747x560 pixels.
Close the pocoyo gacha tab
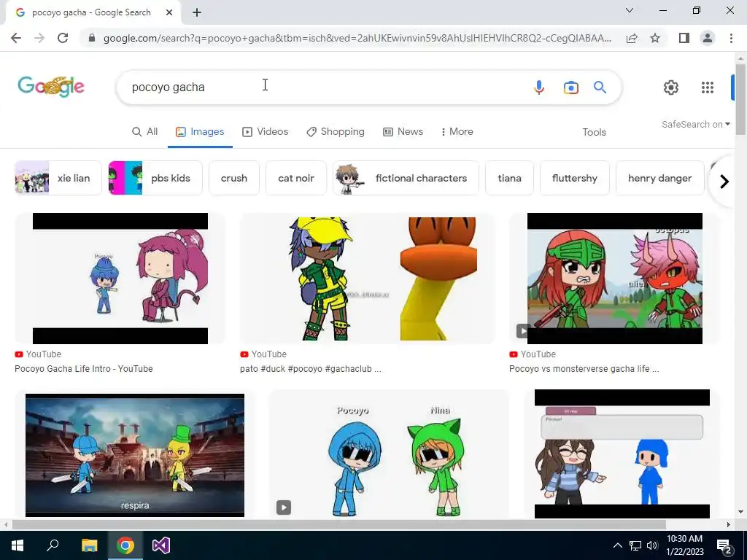click(169, 13)
